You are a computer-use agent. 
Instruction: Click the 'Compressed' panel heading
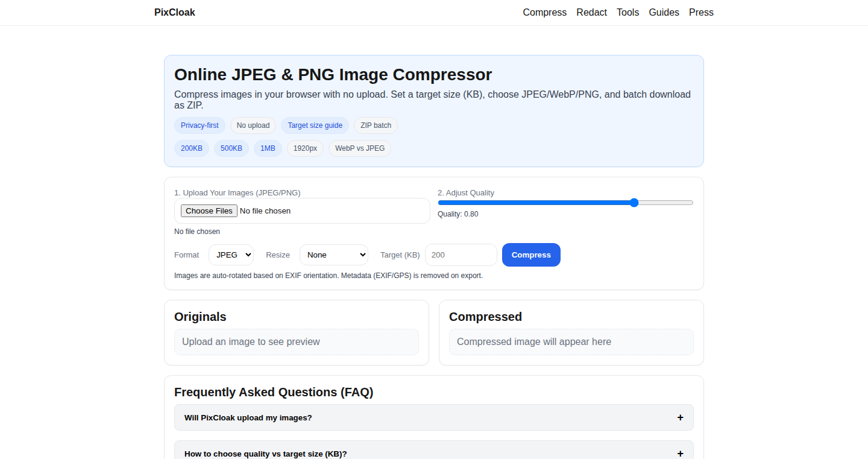(485, 317)
